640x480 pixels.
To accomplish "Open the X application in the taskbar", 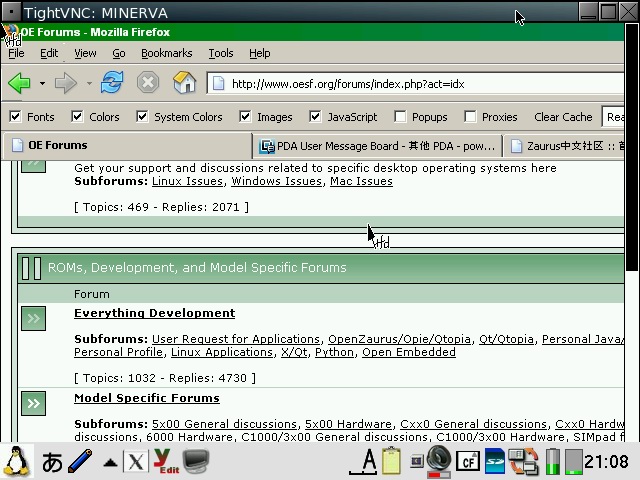I will coord(135,461).
